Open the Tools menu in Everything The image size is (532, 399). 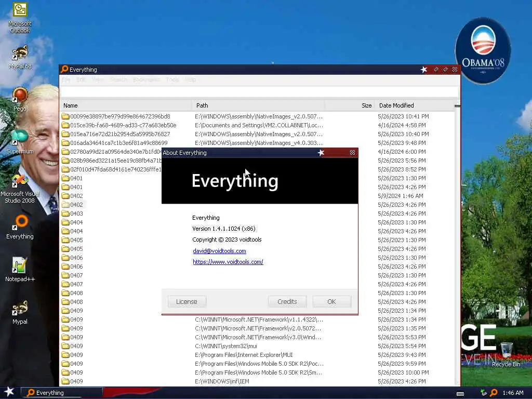coord(172,79)
